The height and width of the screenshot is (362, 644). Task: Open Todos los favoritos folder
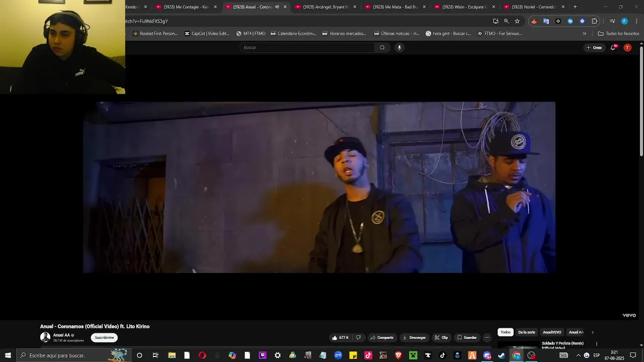(x=618, y=34)
